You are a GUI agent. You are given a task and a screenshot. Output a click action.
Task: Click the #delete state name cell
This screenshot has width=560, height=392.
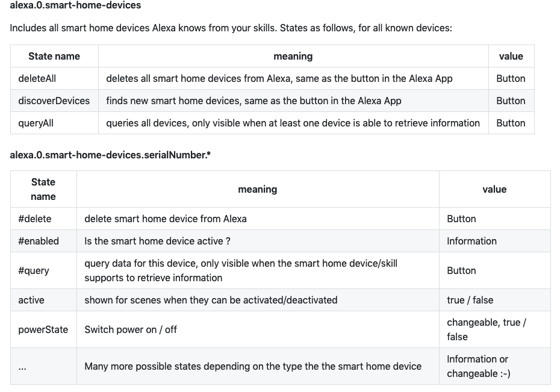(35, 219)
